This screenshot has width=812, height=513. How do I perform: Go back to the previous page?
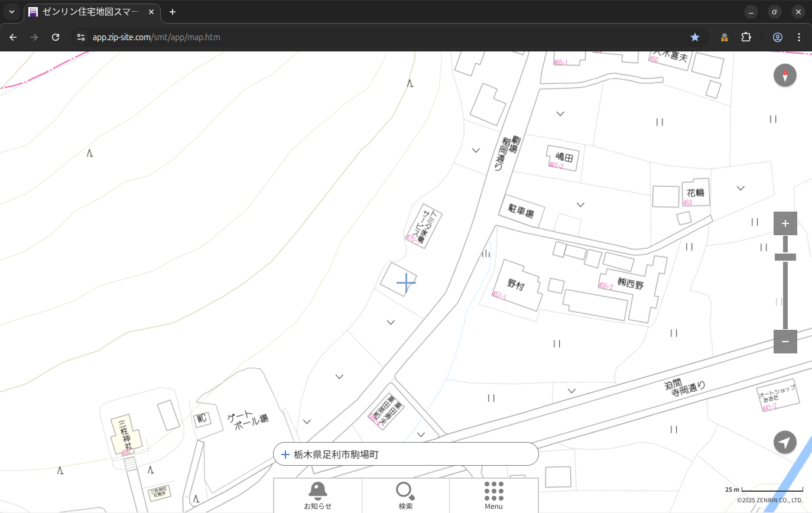(x=13, y=37)
